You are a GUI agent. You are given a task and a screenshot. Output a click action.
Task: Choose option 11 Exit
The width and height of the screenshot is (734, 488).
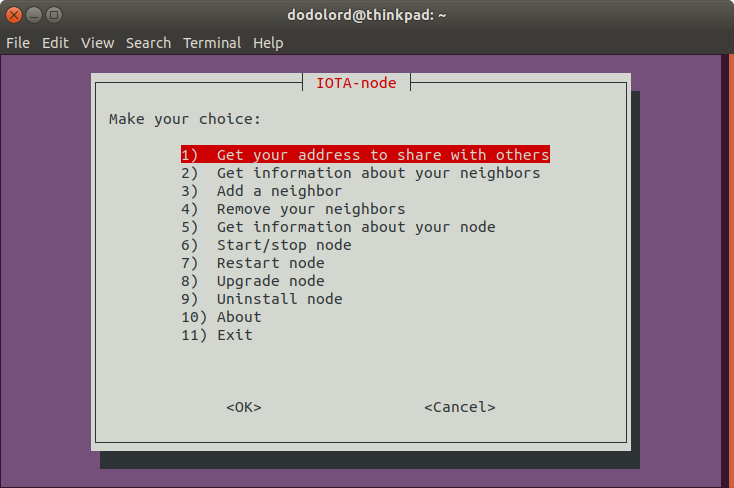[217, 335]
